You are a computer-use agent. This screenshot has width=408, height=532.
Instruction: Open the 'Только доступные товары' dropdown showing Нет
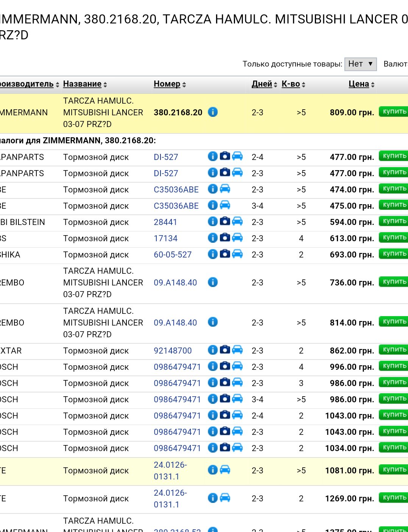point(360,64)
